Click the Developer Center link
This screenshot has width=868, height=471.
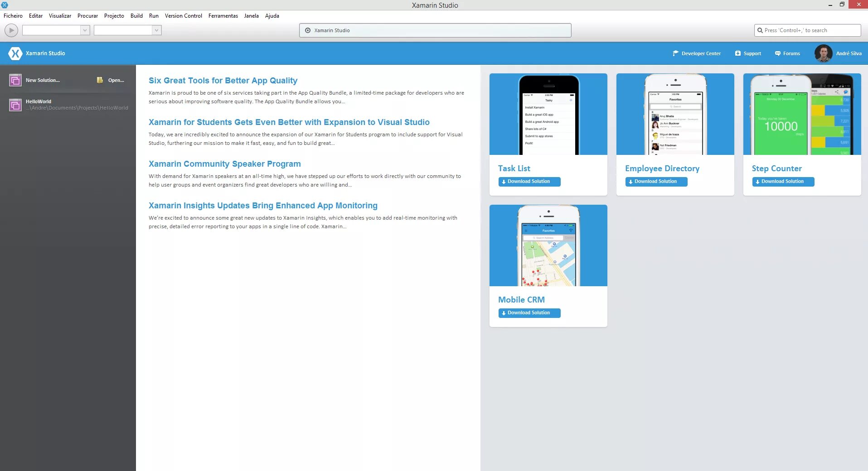pos(701,53)
